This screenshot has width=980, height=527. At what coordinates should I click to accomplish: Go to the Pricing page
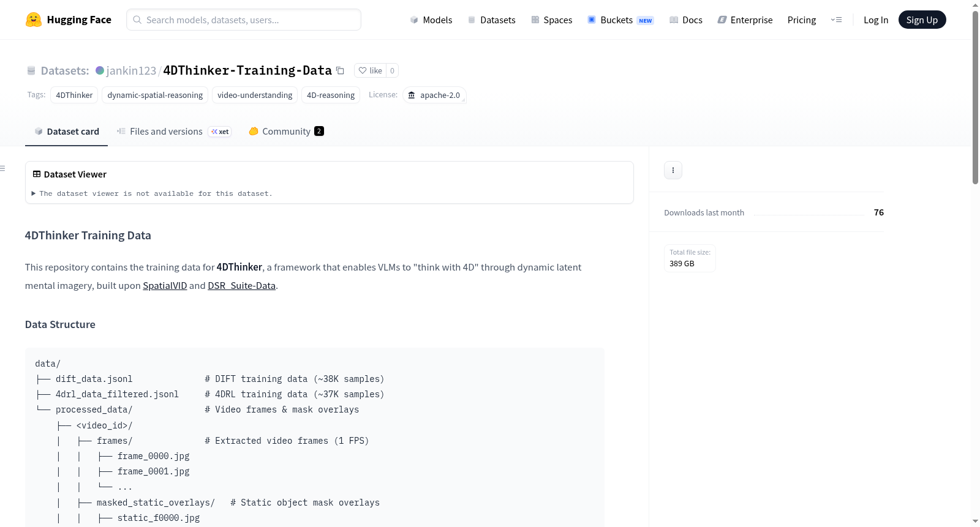tap(802, 20)
